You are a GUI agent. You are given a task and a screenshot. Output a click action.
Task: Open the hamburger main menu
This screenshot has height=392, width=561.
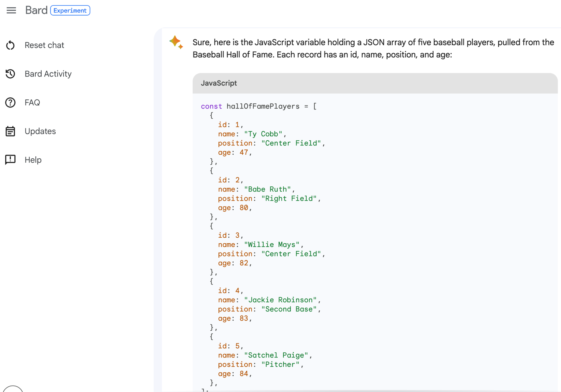click(11, 10)
